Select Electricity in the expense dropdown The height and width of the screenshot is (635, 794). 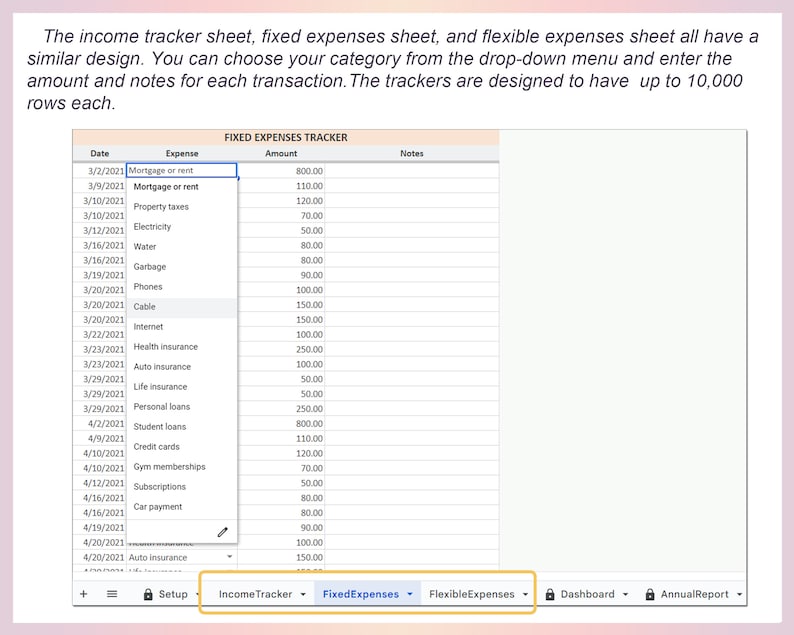(x=182, y=227)
